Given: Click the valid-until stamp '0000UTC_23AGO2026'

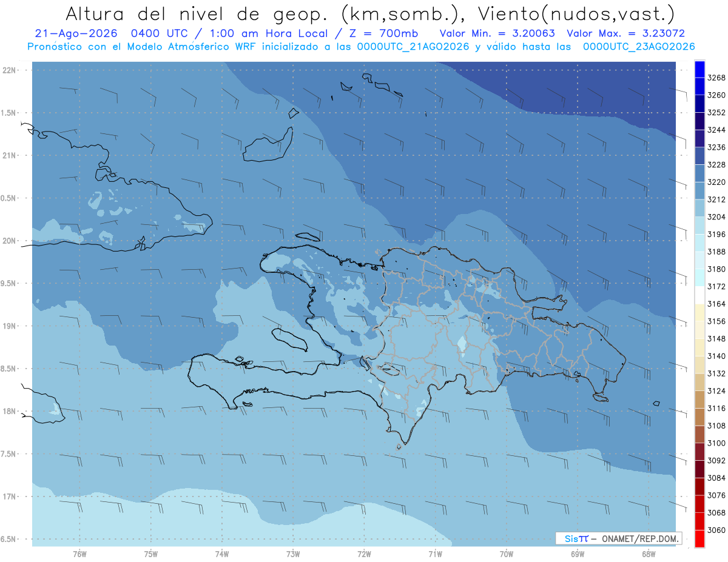Looking at the screenshot, I should tap(639, 47).
